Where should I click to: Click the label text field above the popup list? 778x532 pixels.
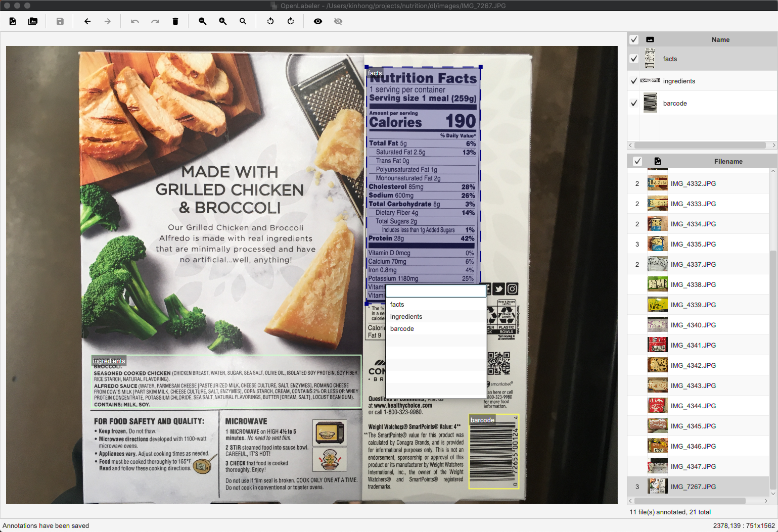pyautogui.click(x=436, y=291)
